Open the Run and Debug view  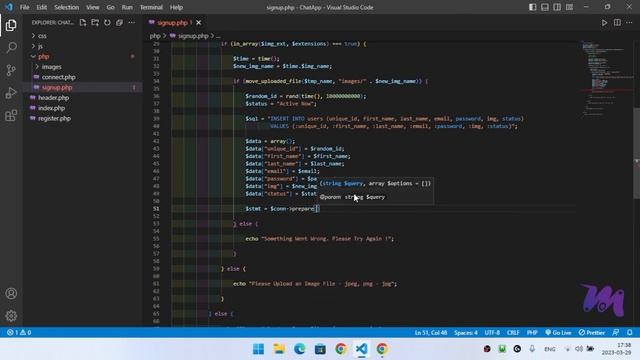coord(11,93)
